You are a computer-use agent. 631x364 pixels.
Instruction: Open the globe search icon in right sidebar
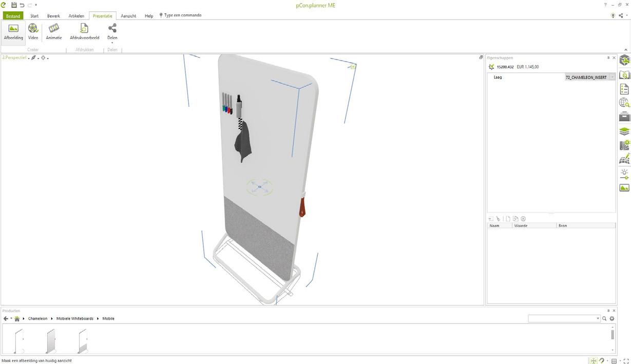624,103
